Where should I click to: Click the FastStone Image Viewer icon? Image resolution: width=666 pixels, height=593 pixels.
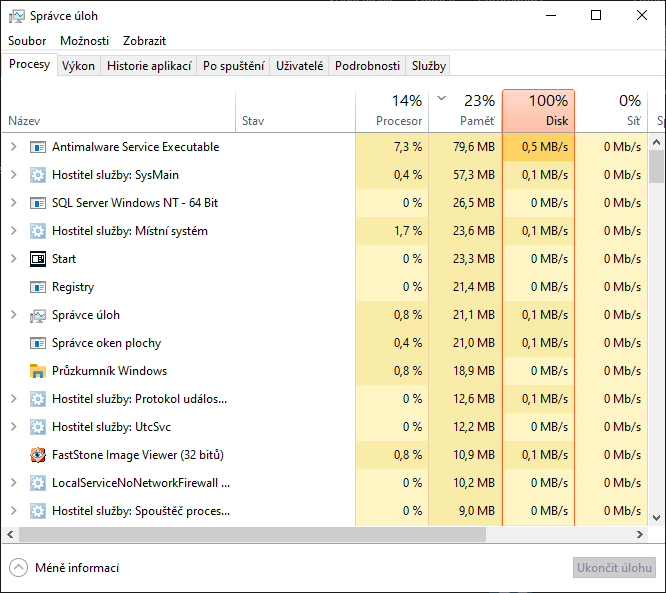point(38,455)
